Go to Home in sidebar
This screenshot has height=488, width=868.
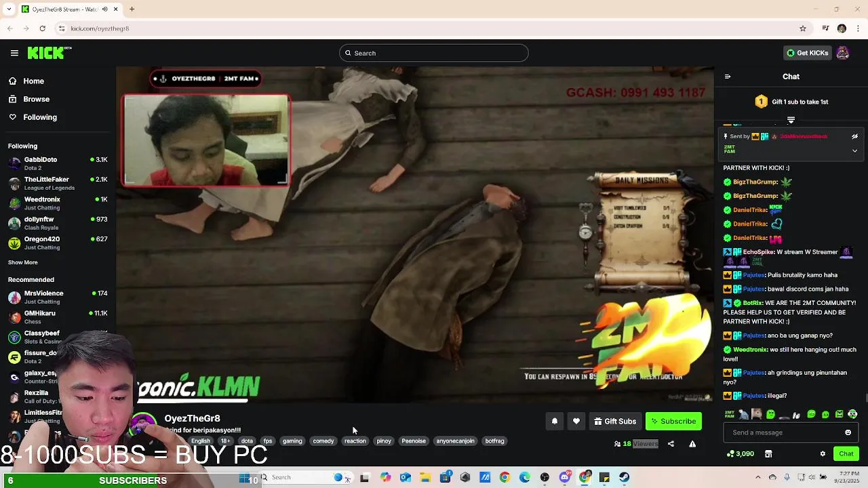[x=26, y=81]
